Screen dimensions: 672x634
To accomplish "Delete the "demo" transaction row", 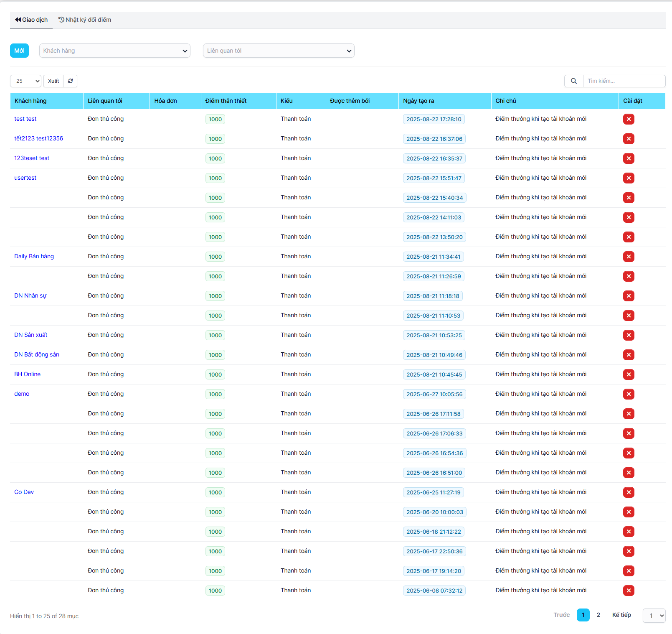I will 629,394.
